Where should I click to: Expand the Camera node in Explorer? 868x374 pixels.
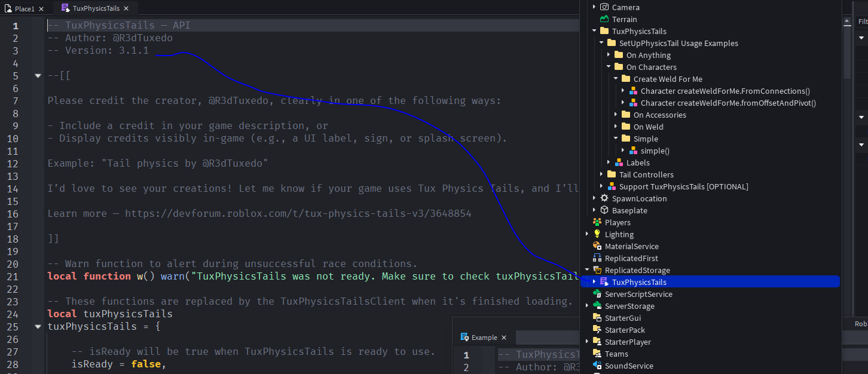coord(594,7)
